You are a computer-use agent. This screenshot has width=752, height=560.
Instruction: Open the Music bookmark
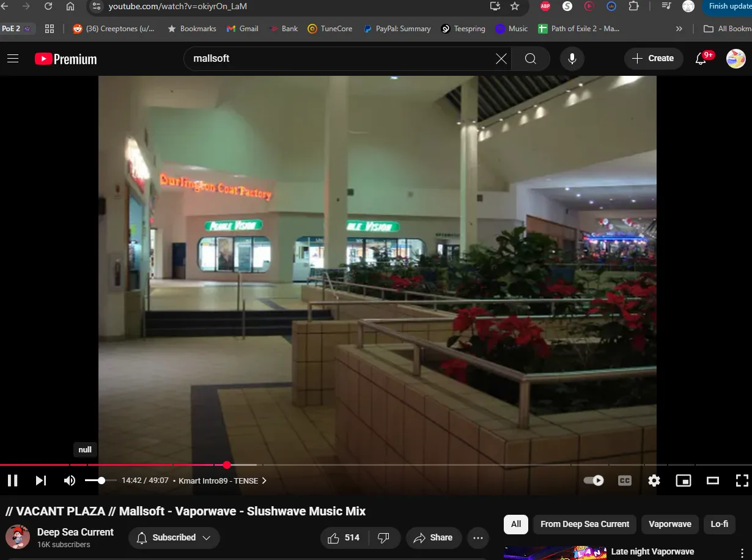coord(512,29)
